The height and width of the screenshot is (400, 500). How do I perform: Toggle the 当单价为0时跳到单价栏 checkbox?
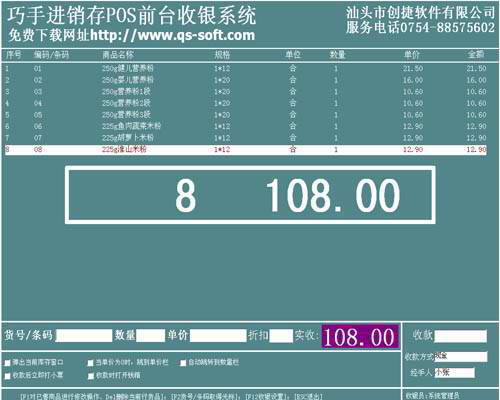coord(90,363)
